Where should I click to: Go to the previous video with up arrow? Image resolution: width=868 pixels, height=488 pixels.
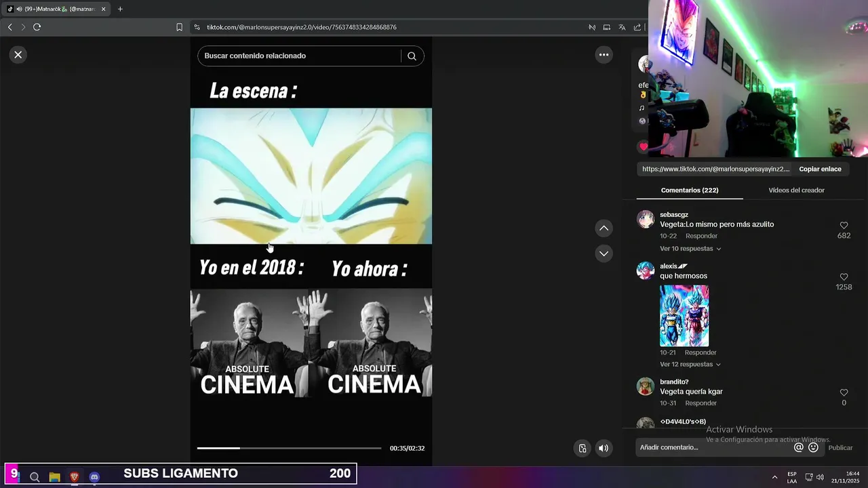(604, 228)
